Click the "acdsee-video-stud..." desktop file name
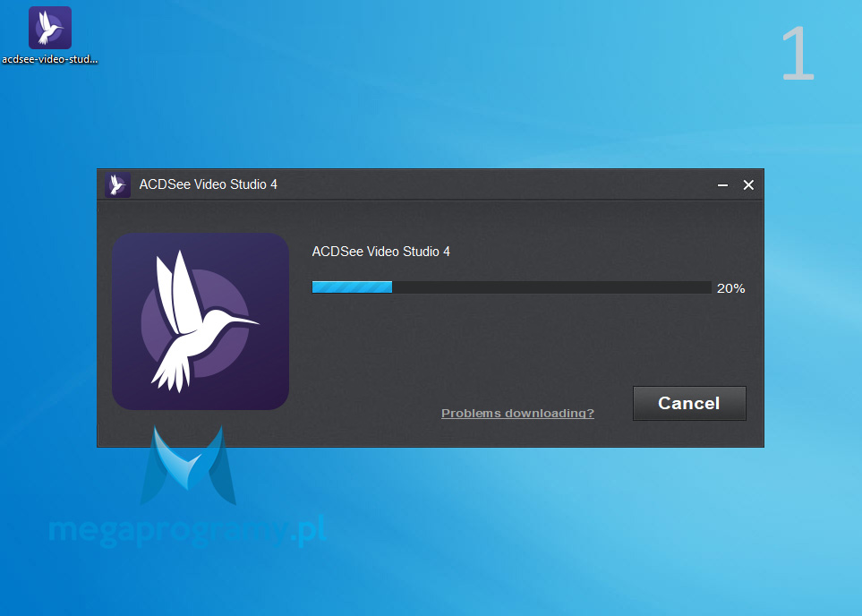The width and height of the screenshot is (862, 616). [50, 59]
